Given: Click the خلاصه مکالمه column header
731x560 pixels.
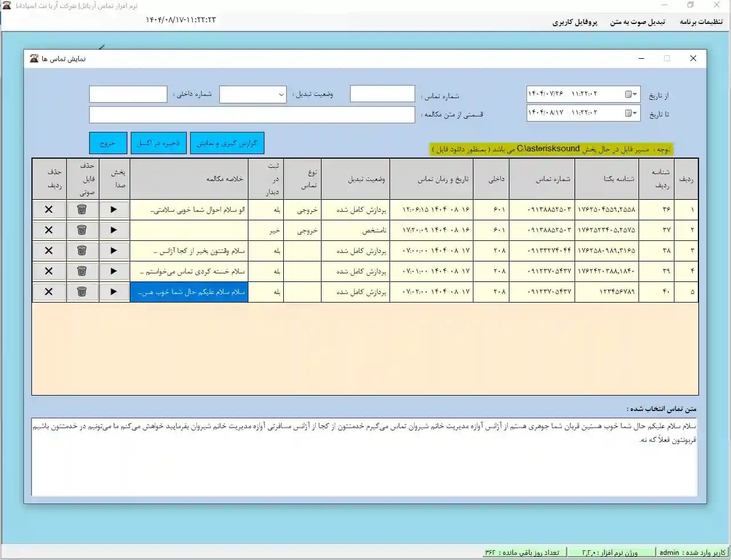Looking at the screenshot, I should point(189,179).
